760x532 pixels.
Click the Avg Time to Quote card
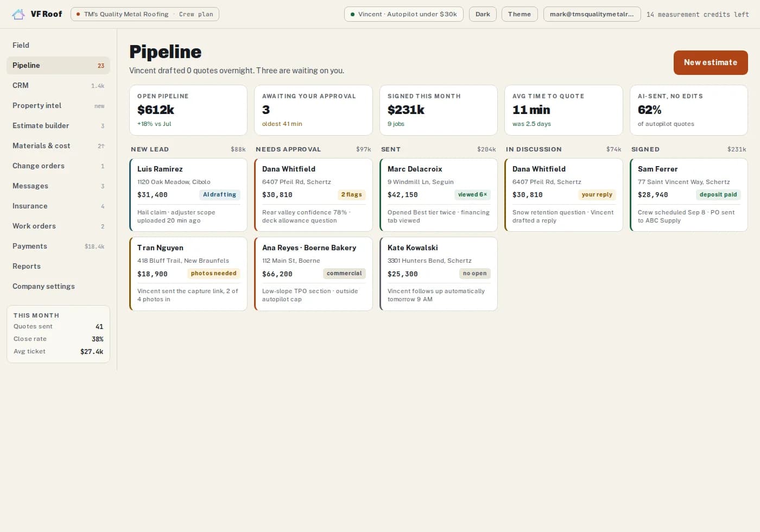563,110
